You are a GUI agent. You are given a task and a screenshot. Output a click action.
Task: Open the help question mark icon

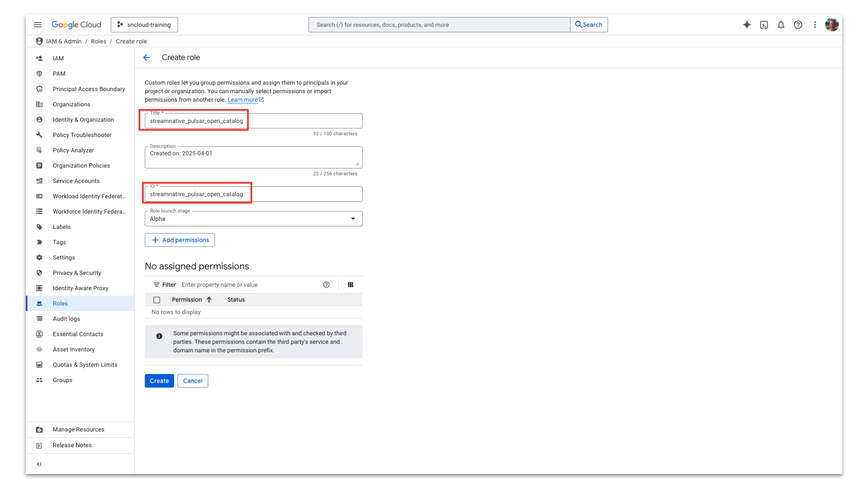[x=798, y=25]
